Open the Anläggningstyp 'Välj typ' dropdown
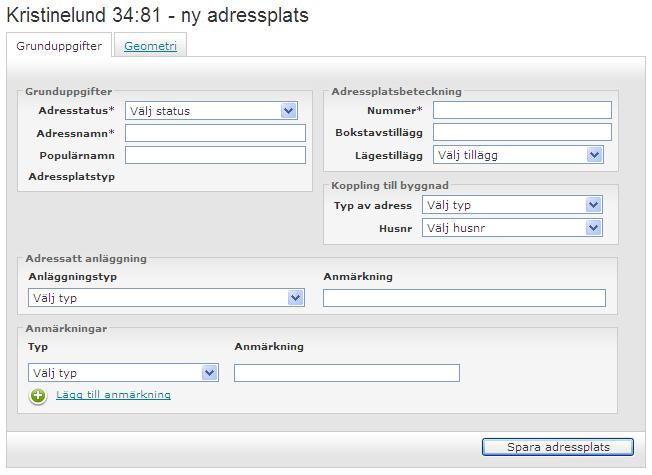Screen dimensions: 652x475 point(166,298)
